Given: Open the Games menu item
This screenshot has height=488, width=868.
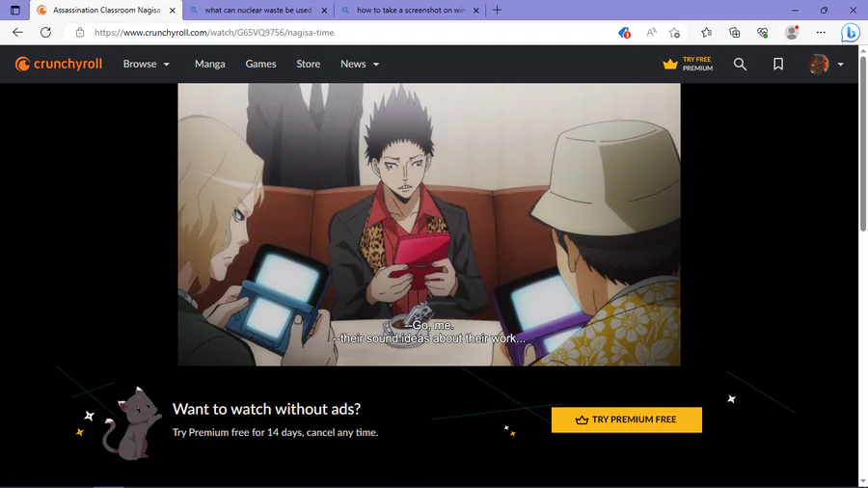Looking at the screenshot, I should (260, 65).
